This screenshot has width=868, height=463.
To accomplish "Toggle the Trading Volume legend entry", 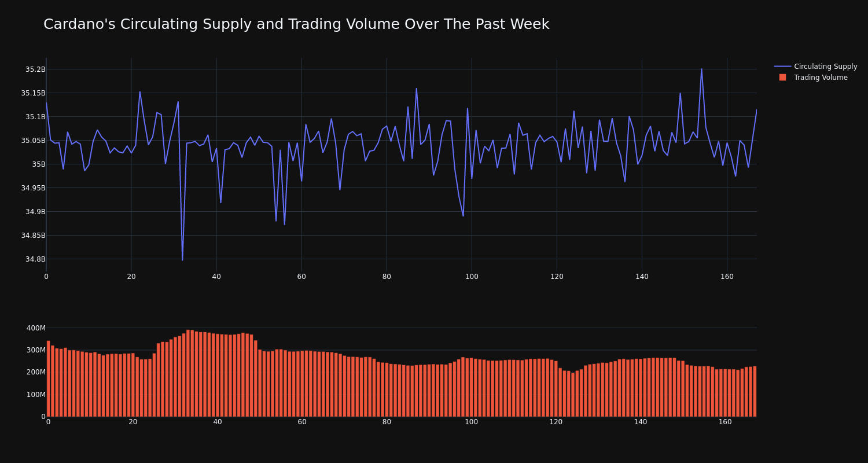I will pos(813,78).
